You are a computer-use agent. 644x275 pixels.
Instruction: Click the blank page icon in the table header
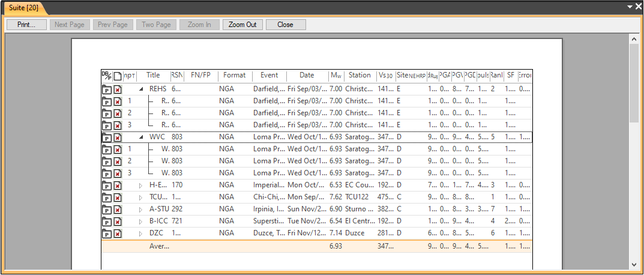point(118,76)
